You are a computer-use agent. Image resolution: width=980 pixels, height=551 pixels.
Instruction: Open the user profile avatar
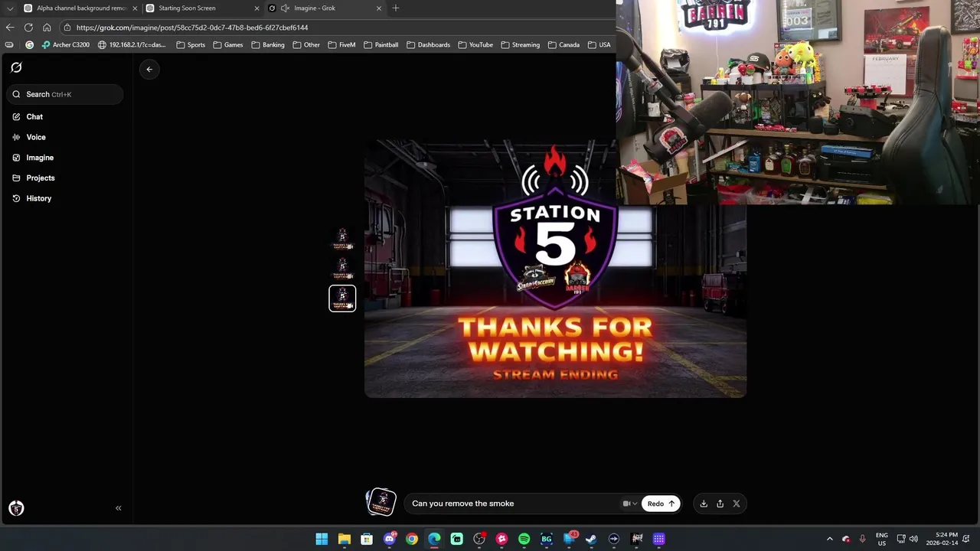coord(16,508)
